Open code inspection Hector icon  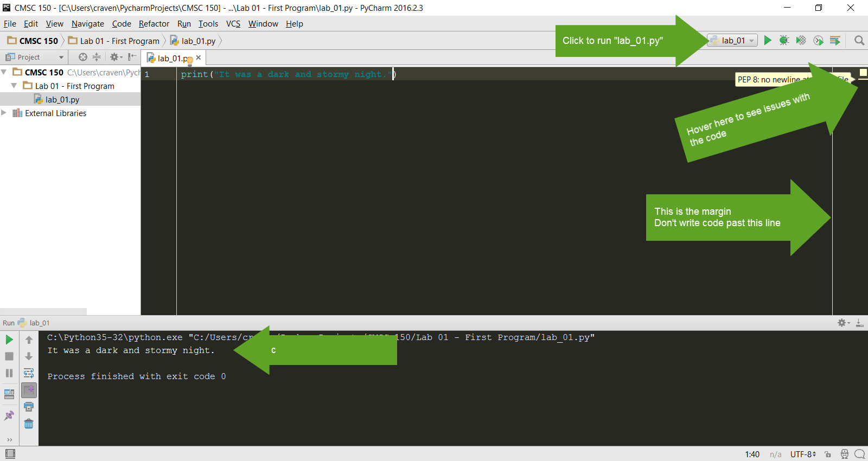click(x=845, y=454)
